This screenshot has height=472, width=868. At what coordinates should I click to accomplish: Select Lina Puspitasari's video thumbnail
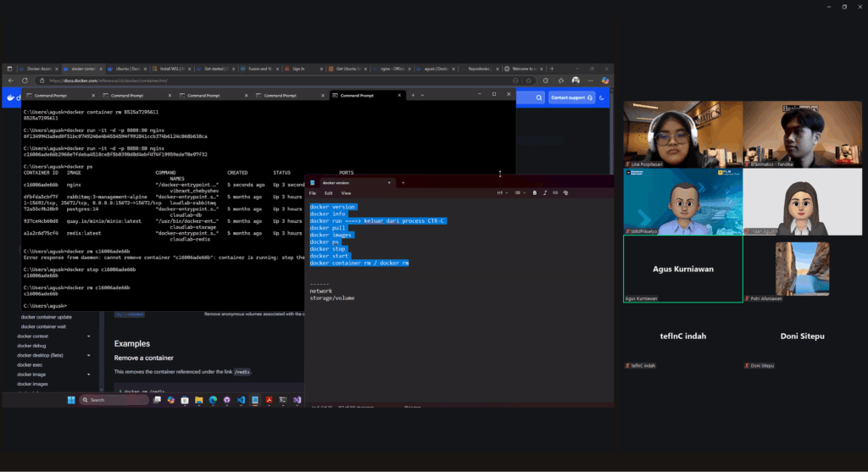click(x=682, y=134)
